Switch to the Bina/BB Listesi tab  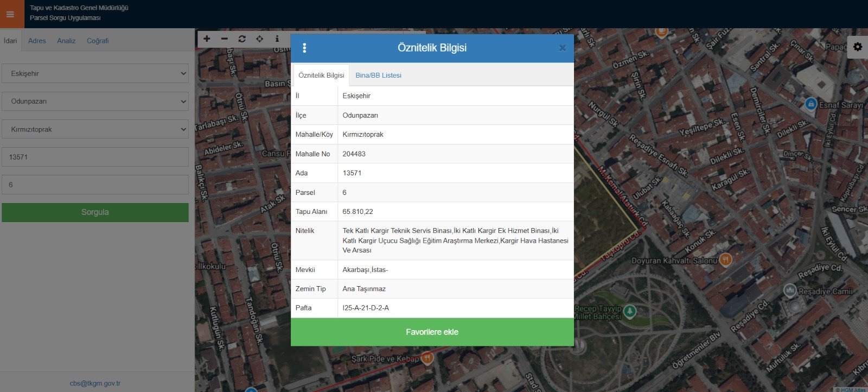pyautogui.click(x=378, y=75)
